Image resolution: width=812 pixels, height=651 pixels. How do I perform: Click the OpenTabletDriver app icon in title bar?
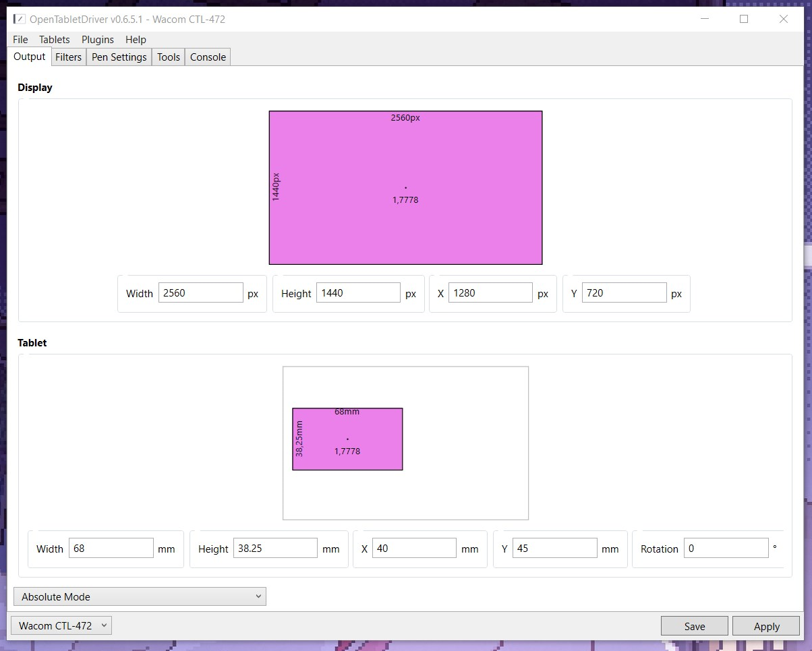[x=20, y=19]
